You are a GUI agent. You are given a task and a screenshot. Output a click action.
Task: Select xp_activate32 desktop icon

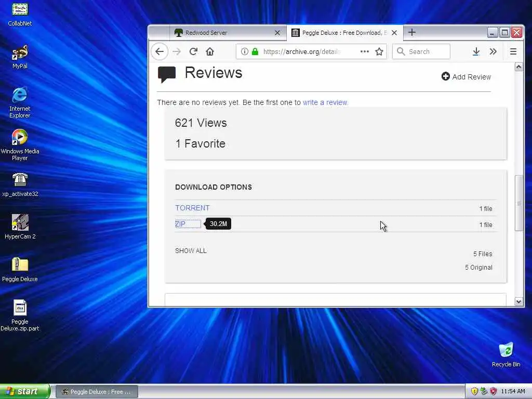(x=20, y=185)
